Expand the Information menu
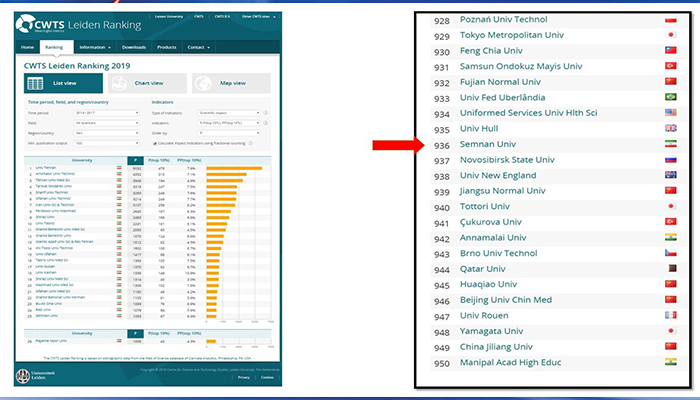 [95, 47]
